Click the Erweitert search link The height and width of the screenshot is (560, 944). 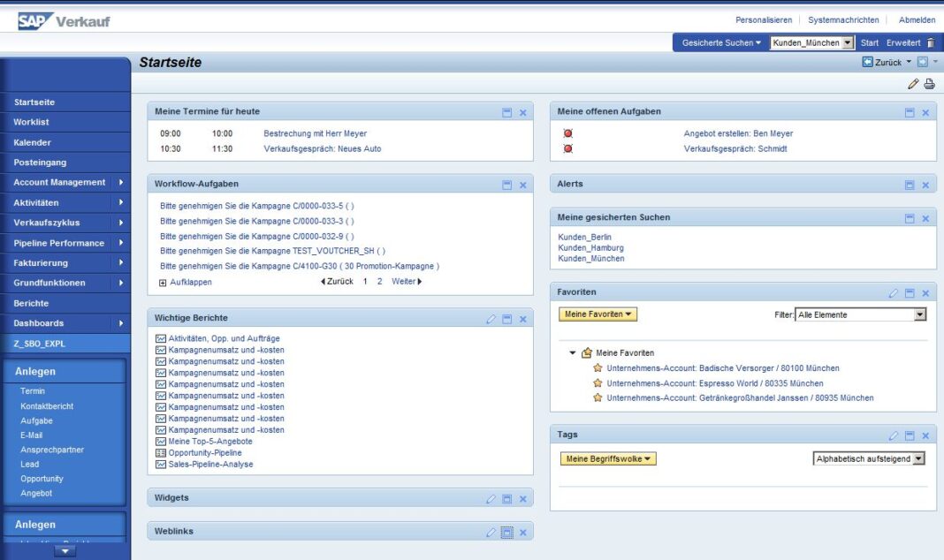pyautogui.click(x=903, y=42)
